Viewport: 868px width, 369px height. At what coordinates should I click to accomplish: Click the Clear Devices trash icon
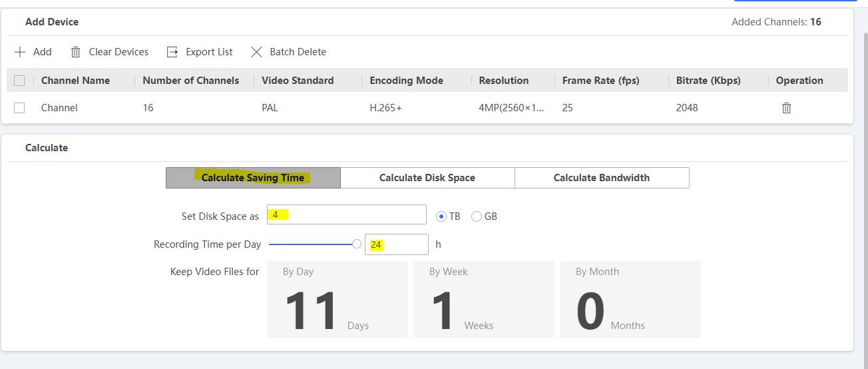coord(76,52)
